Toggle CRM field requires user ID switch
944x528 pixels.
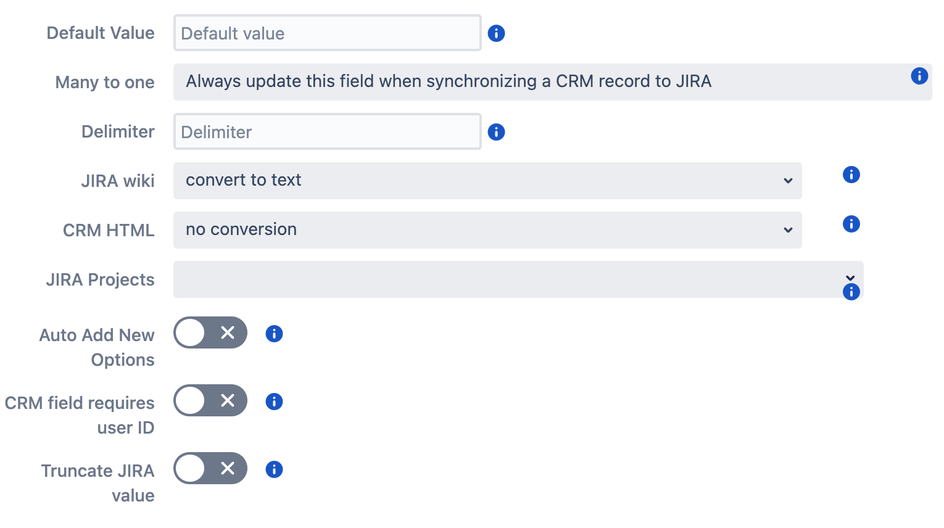210,401
